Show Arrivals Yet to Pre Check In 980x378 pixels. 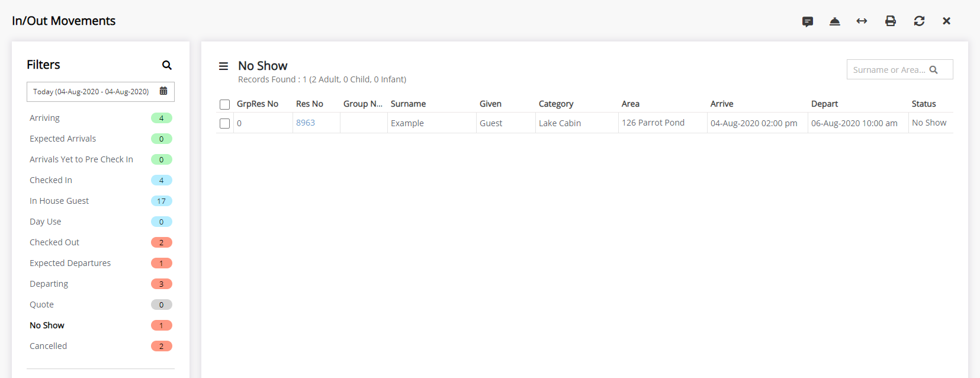tap(101, 159)
